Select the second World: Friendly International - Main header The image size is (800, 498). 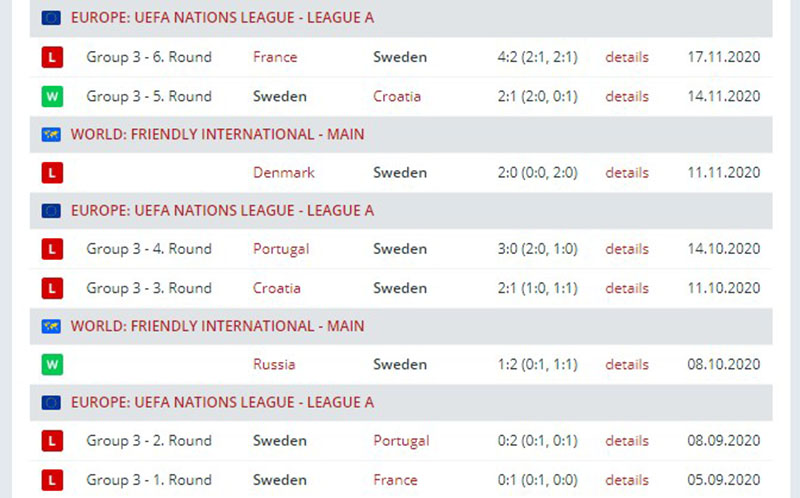[217, 326]
